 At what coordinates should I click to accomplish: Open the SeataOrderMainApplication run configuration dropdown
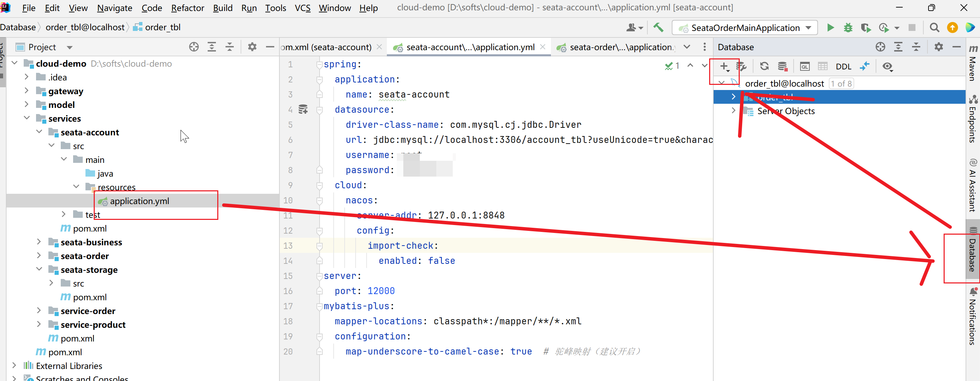[745, 27]
